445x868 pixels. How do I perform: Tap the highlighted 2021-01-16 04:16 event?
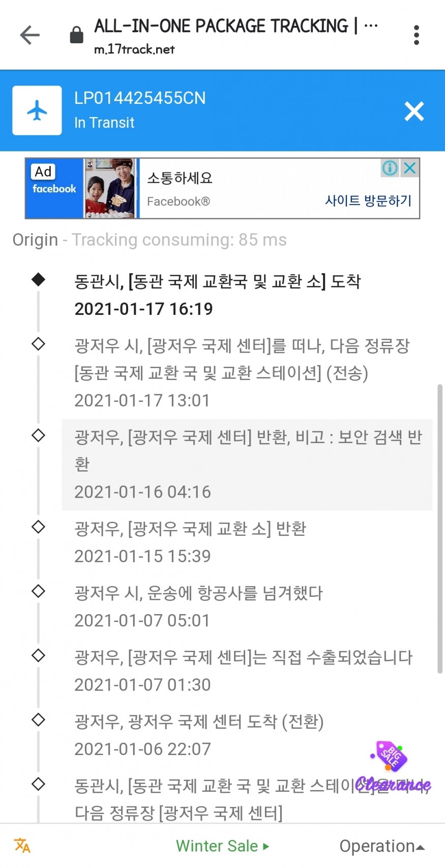click(x=247, y=465)
